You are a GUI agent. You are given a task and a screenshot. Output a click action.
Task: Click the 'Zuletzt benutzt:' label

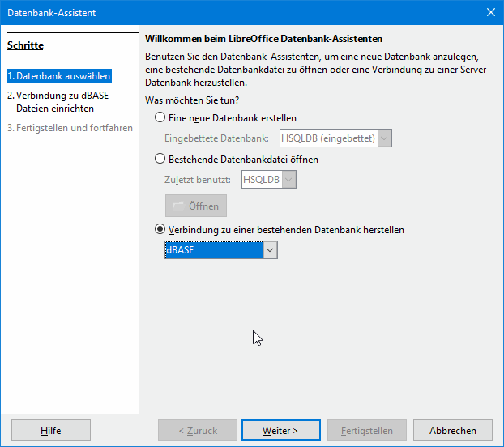coord(198,180)
